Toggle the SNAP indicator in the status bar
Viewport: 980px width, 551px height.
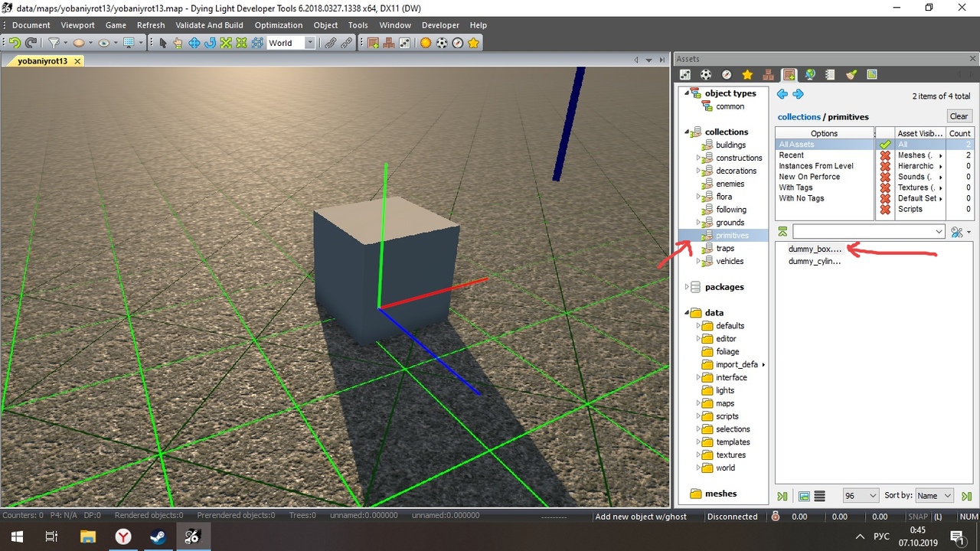click(917, 517)
